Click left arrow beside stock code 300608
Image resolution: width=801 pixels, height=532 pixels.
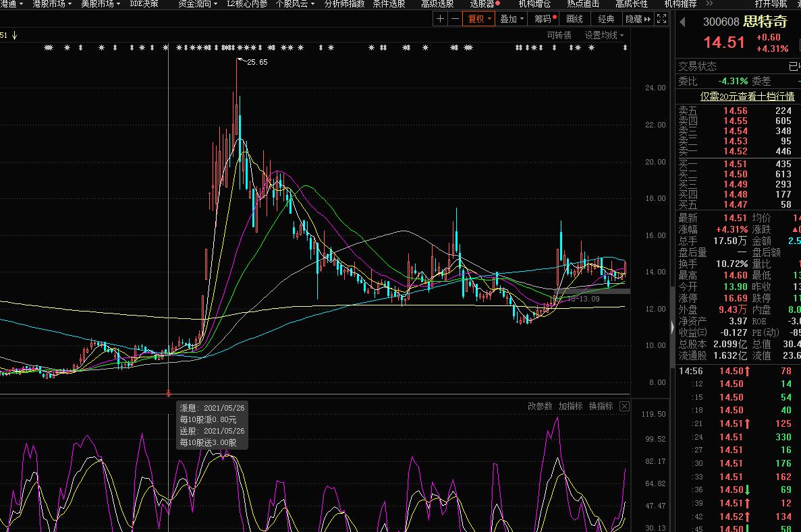682,22
